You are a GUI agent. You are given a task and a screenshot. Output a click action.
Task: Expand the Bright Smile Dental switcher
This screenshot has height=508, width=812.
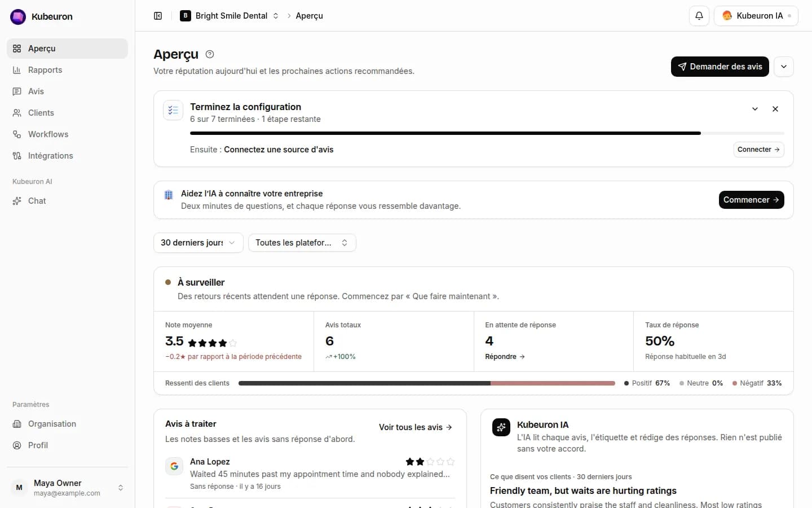pos(230,16)
